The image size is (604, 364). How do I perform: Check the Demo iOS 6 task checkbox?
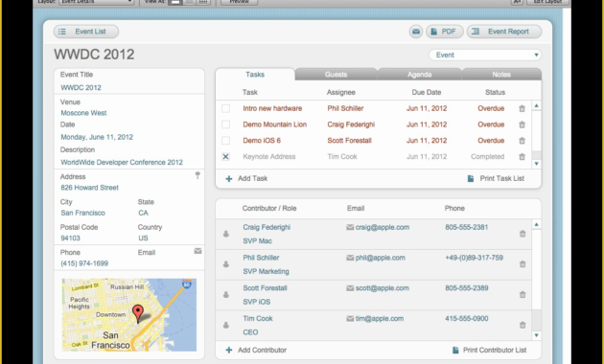pyautogui.click(x=225, y=141)
